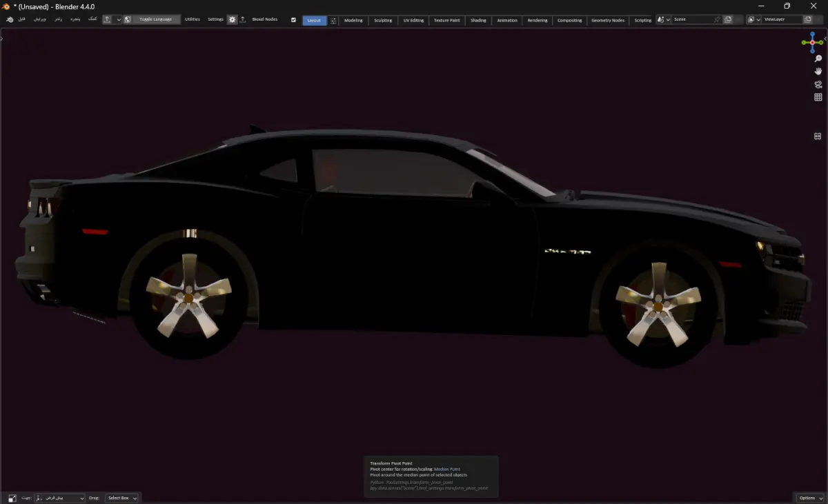Open the scene browse dropdown icon

point(663,19)
